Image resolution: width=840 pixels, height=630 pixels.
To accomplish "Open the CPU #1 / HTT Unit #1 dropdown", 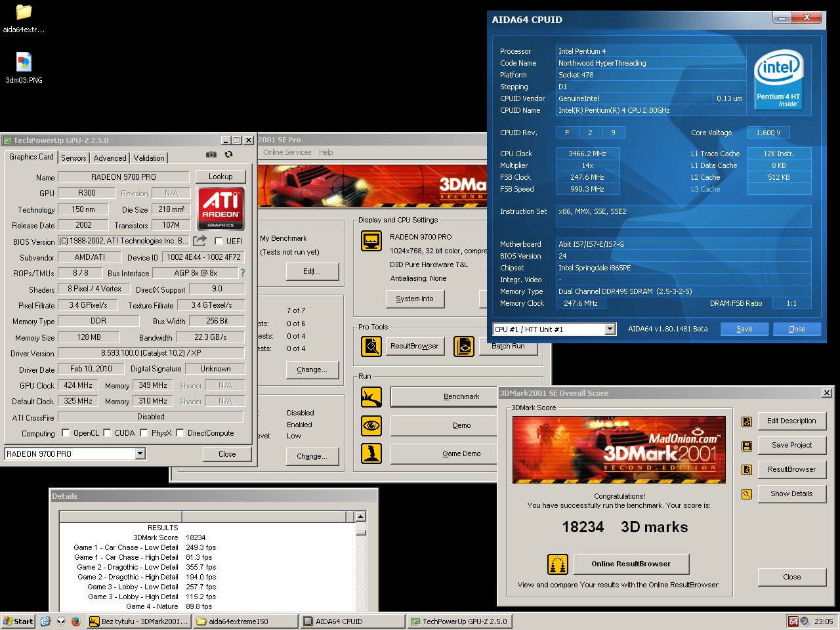I will [x=610, y=329].
